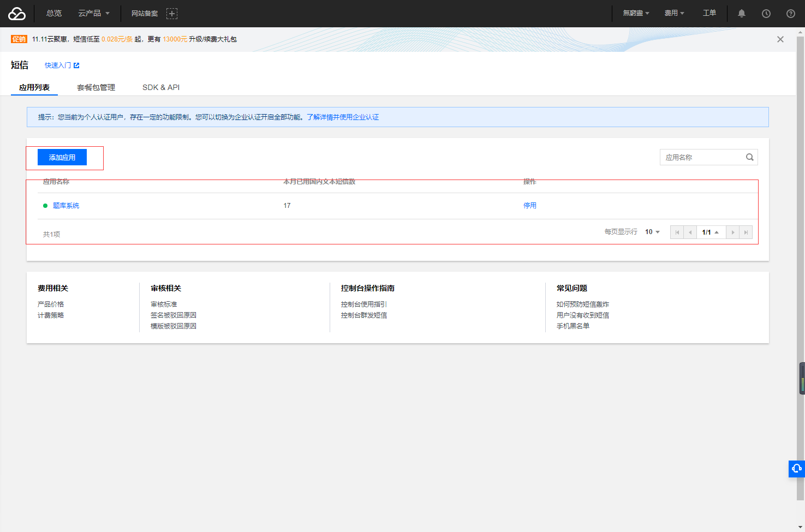Change rows per page dropdown showing 10
805x532 pixels.
[x=652, y=232]
